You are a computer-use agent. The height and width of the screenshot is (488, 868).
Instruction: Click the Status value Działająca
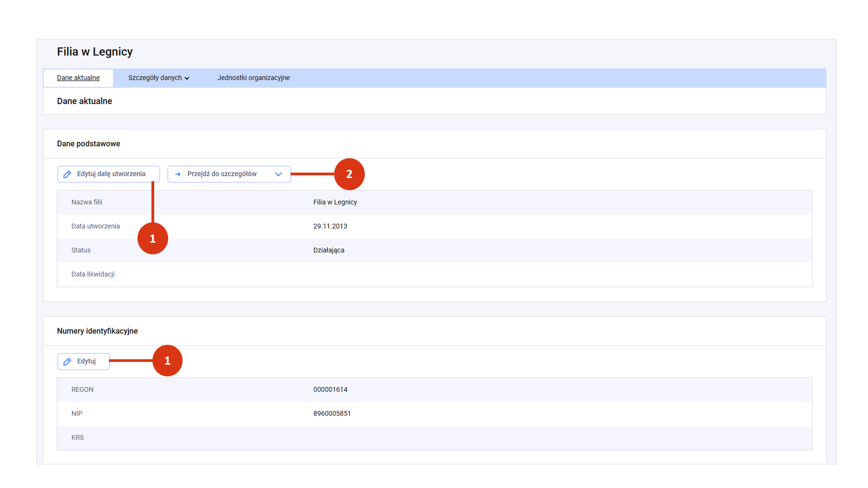pos(329,250)
